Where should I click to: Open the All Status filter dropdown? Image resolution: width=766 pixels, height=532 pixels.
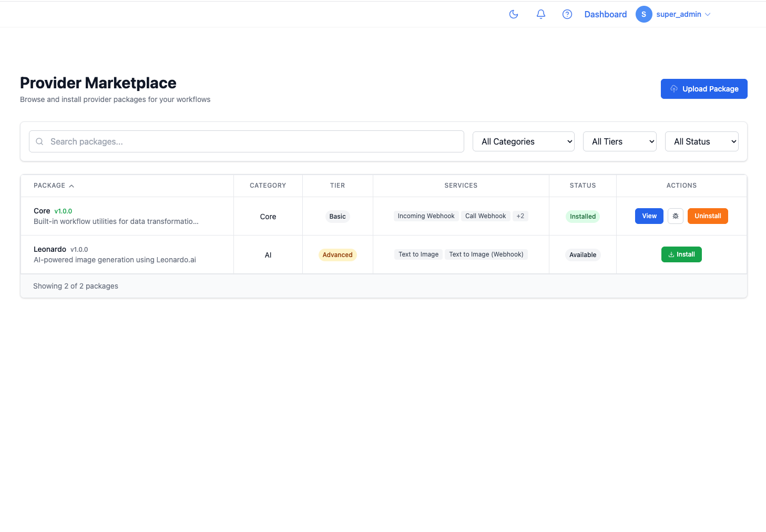click(701, 141)
